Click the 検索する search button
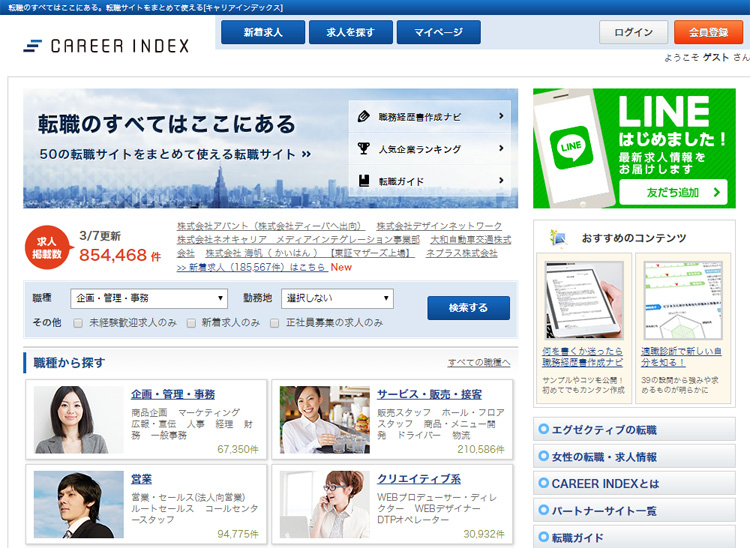This screenshot has height=548, width=750. coord(468,308)
